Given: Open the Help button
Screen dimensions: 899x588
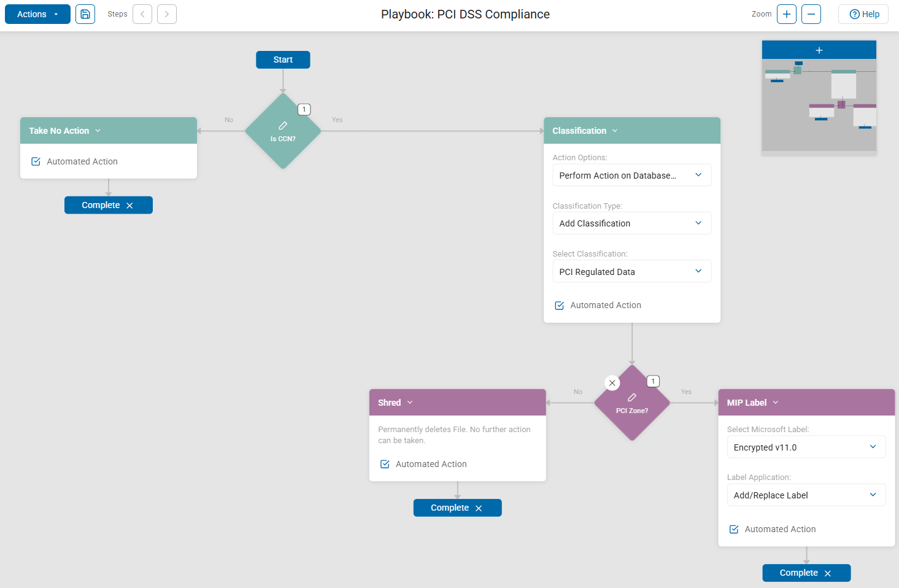Looking at the screenshot, I should coord(863,14).
